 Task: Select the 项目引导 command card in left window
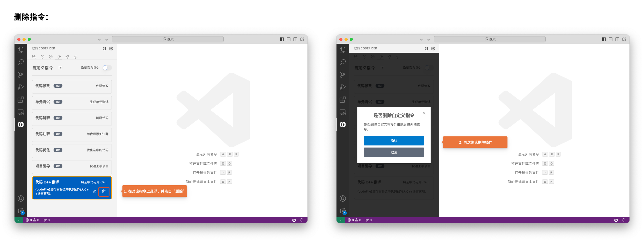[x=72, y=167]
